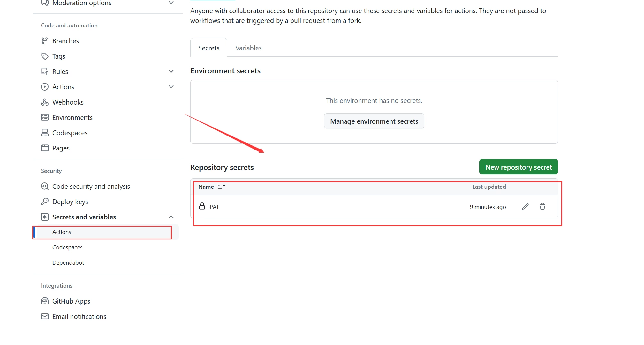Click the Name sort order icon
This screenshot has width=644, height=345.
tap(221, 187)
